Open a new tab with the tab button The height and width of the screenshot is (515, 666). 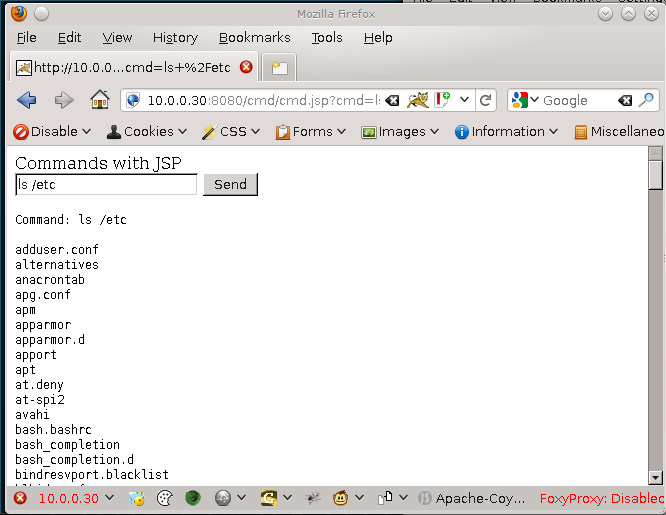(278, 68)
